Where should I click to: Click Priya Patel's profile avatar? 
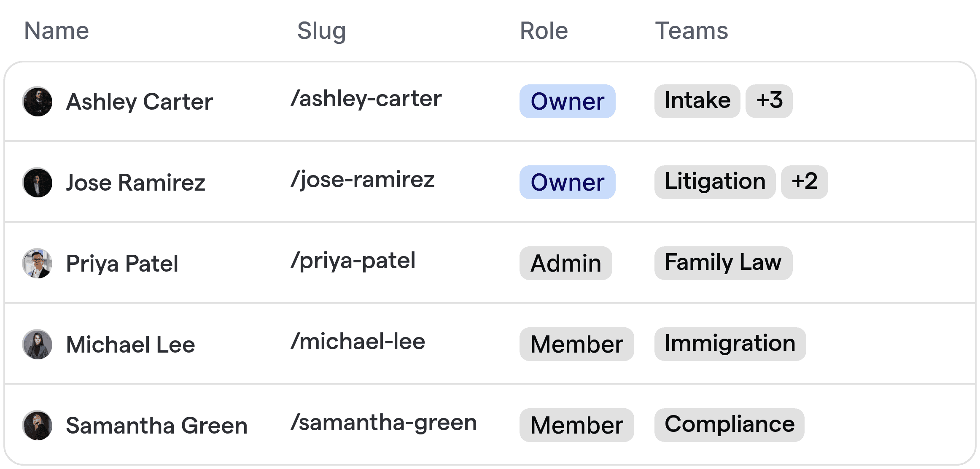point(37,263)
